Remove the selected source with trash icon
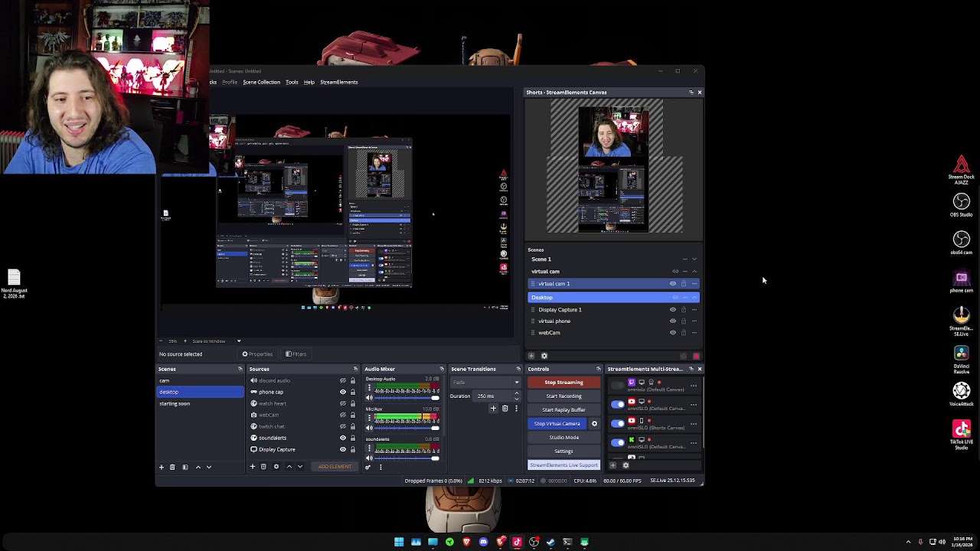The height and width of the screenshot is (551, 980). pos(263,467)
